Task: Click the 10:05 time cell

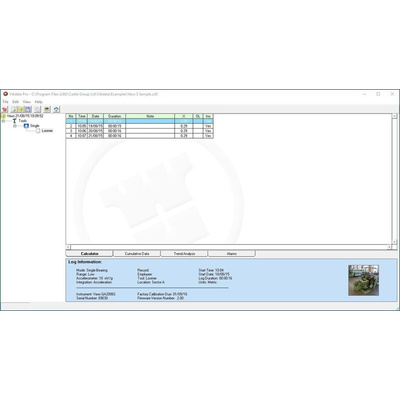Action: pos(82,126)
